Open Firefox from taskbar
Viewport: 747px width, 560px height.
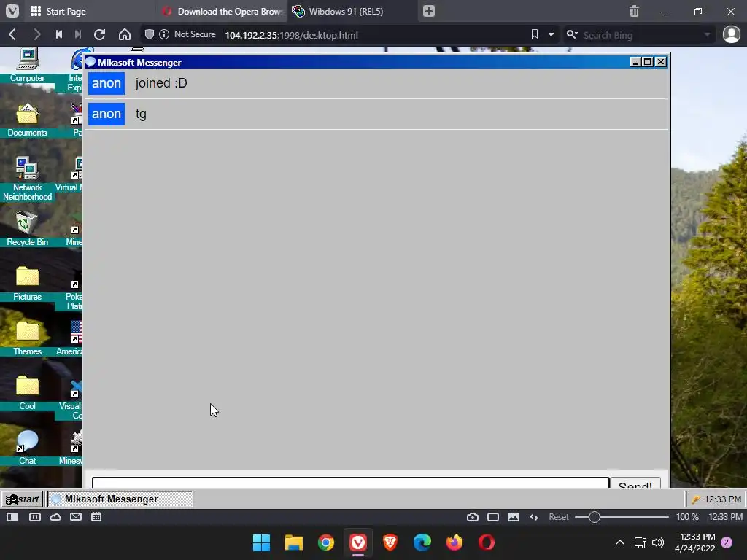[x=454, y=542]
